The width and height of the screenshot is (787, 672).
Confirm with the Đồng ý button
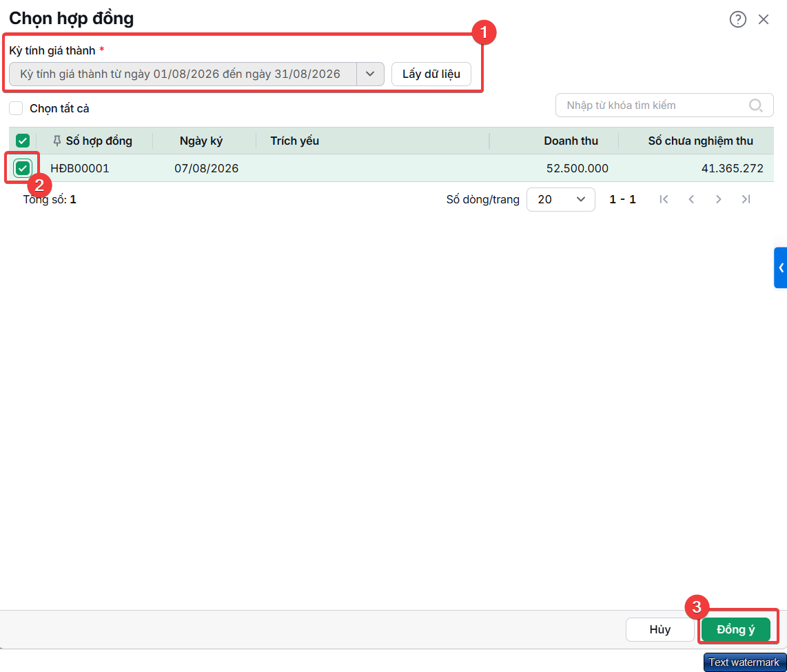(735, 629)
